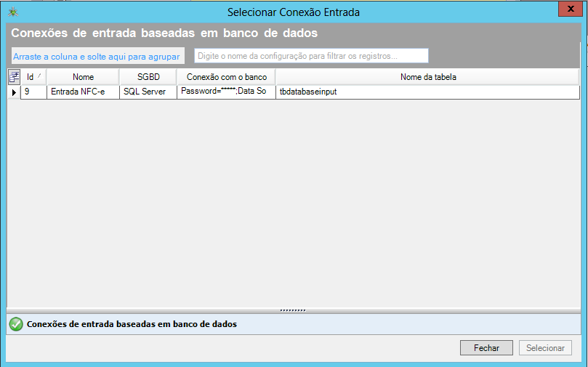The height and width of the screenshot is (367, 588).
Task: Close the Selecionar Conexão Entrada window
Action: click(x=571, y=9)
